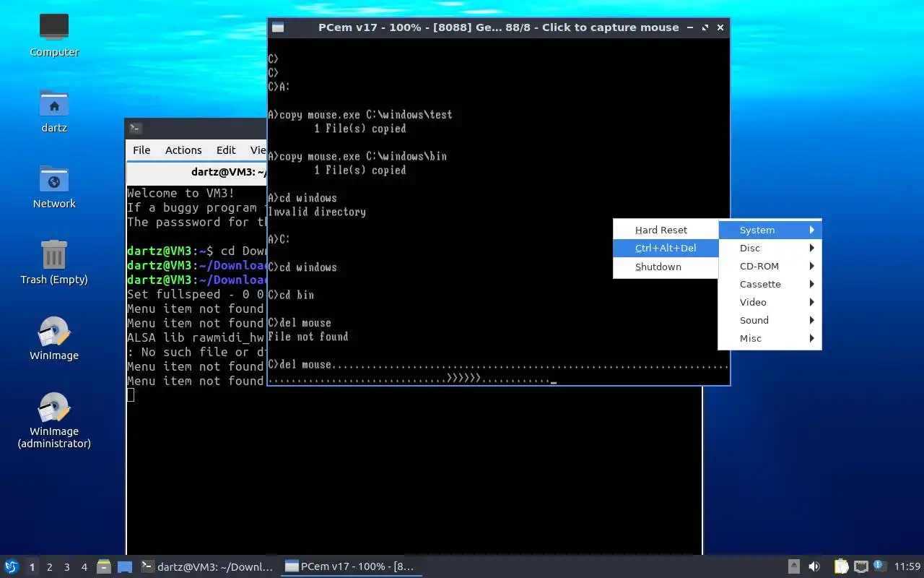This screenshot has height=578, width=924.
Task: Expand the Disc submenu
Action: (770, 248)
